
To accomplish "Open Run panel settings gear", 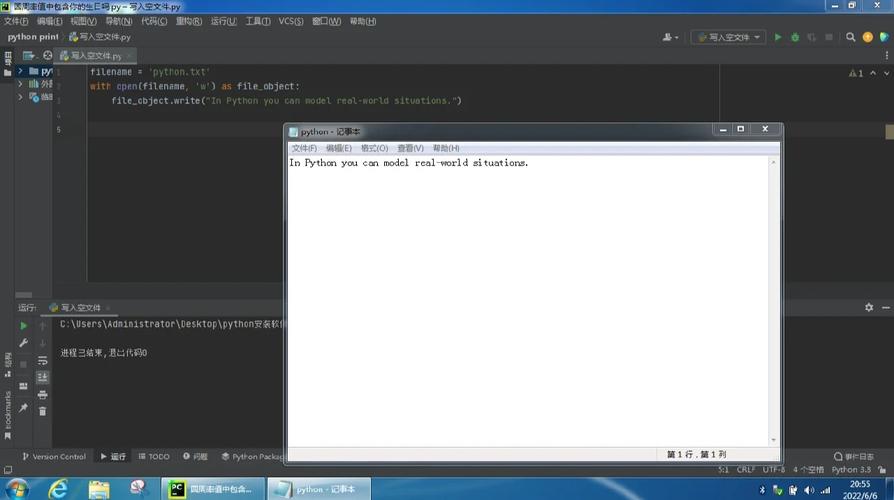I will point(869,307).
